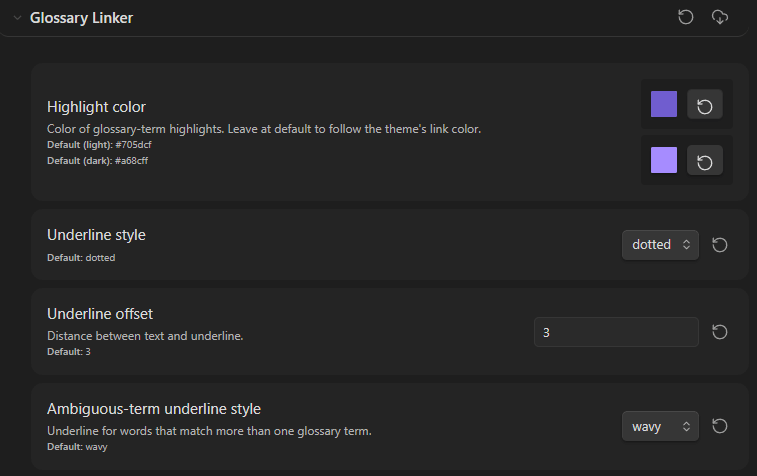
Task: Click the 'Default (dark): #a68cff' text
Action: [98, 161]
